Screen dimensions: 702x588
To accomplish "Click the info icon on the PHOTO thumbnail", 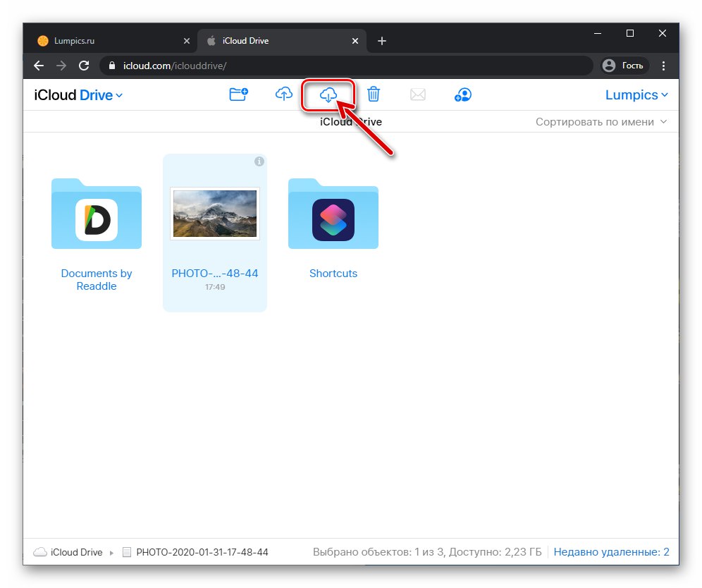I will click(259, 161).
